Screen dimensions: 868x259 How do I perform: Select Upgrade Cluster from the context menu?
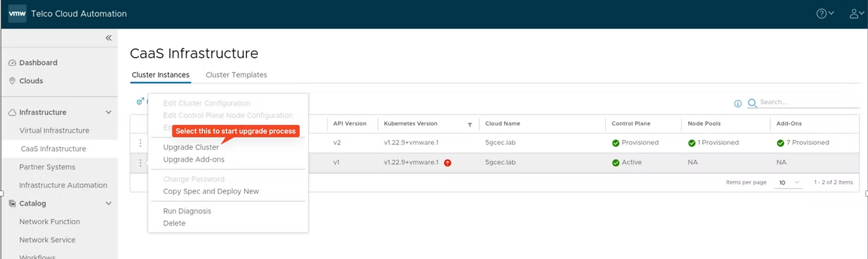click(x=191, y=147)
